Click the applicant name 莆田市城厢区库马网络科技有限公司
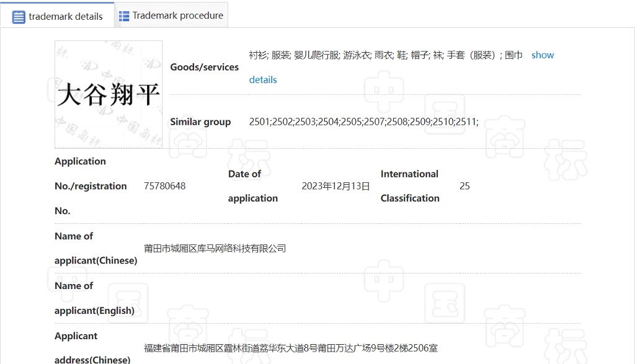 (x=215, y=248)
